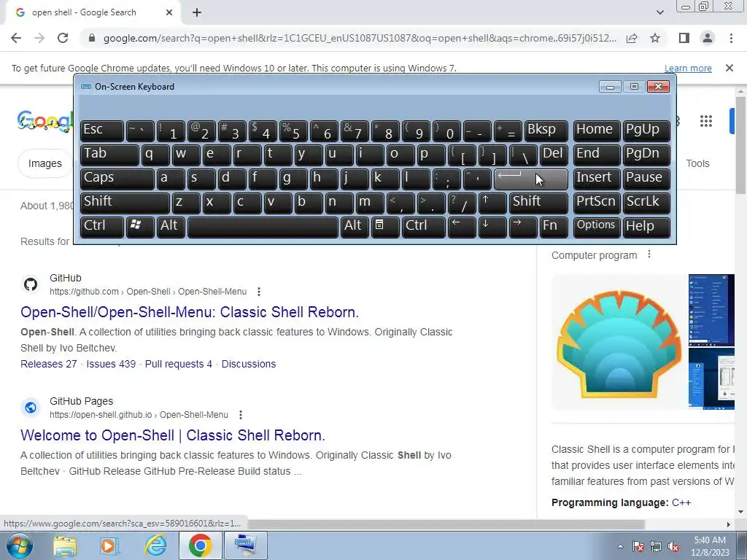This screenshot has width=747, height=560.
Task: Open Chrome profile avatar
Action: click(708, 38)
